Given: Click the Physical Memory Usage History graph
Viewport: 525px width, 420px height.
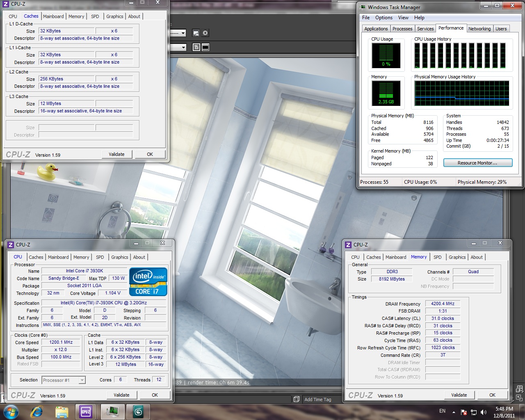Looking at the screenshot, I should (x=462, y=93).
